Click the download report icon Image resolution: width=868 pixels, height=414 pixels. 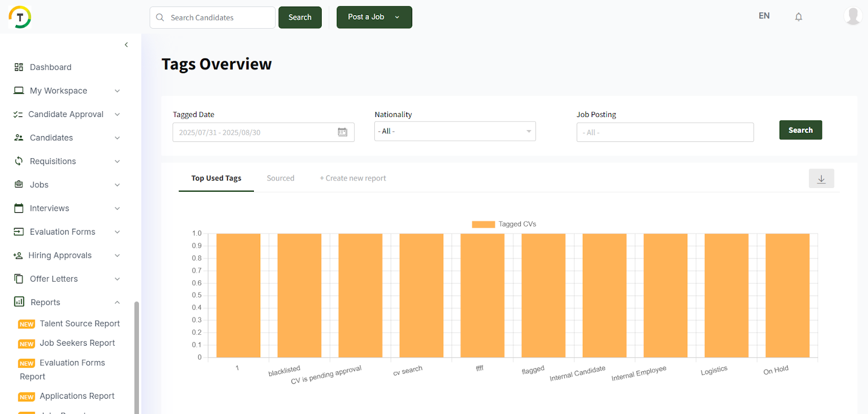coord(821,179)
